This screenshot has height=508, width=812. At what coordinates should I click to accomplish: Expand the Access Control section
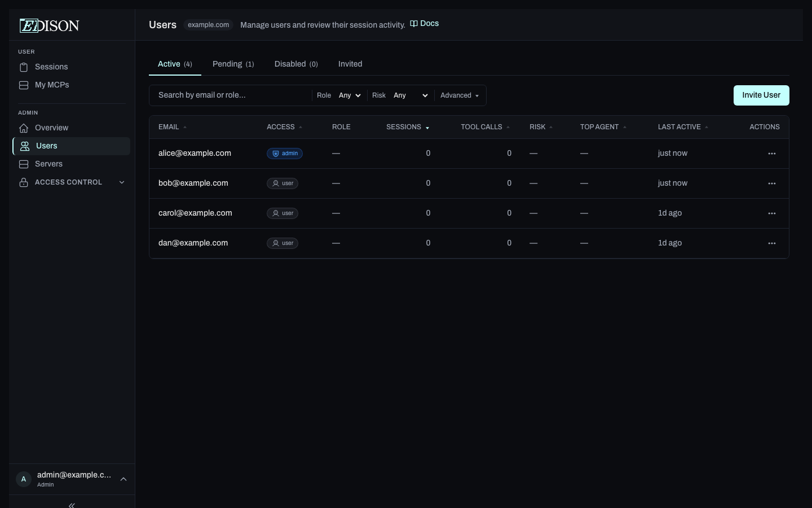[122, 182]
